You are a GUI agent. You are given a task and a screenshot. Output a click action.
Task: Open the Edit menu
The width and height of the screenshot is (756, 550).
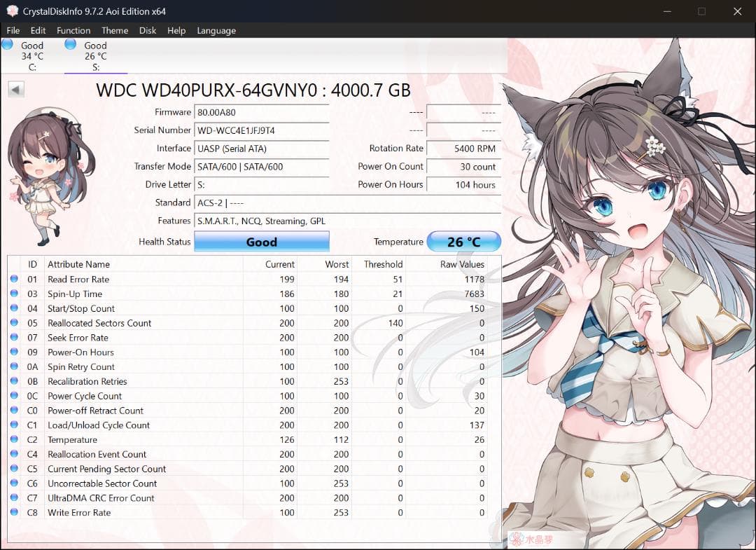pos(38,30)
